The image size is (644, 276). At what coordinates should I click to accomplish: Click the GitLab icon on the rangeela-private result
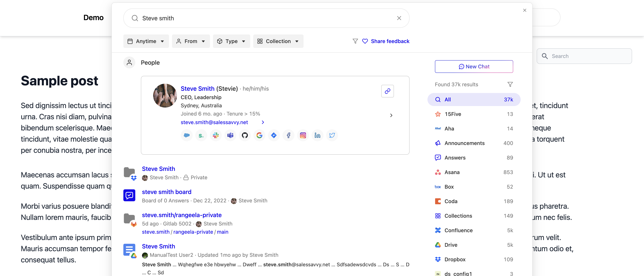coord(133,224)
